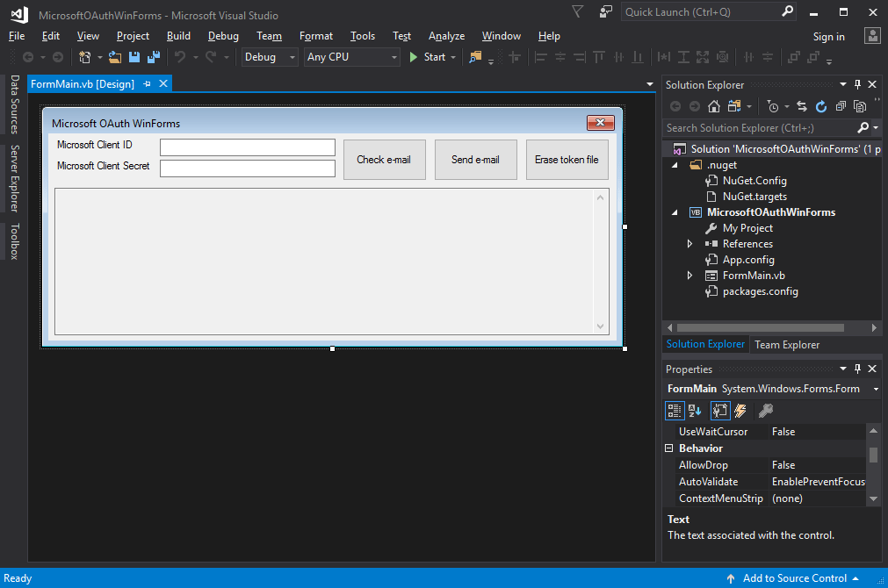The height and width of the screenshot is (588, 888).
Task: Click the Check e-mail button on the form
Action: [x=384, y=160]
